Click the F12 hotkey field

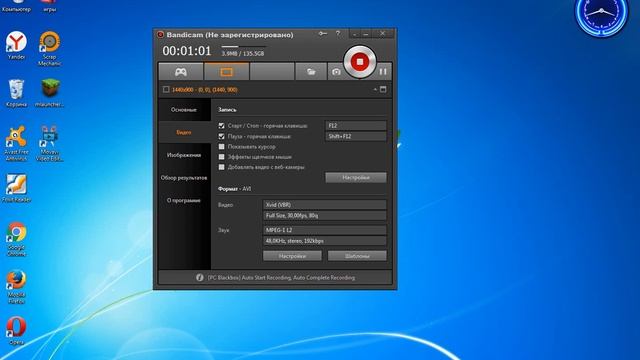click(356, 125)
